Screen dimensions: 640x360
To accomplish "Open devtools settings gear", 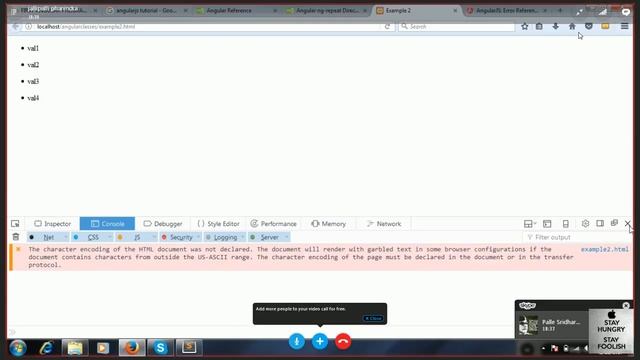I will click(x=585, y=224).
